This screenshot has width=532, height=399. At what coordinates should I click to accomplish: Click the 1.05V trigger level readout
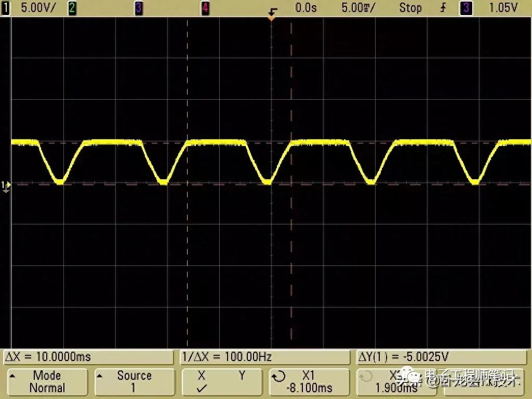click(x=503, y=8)
